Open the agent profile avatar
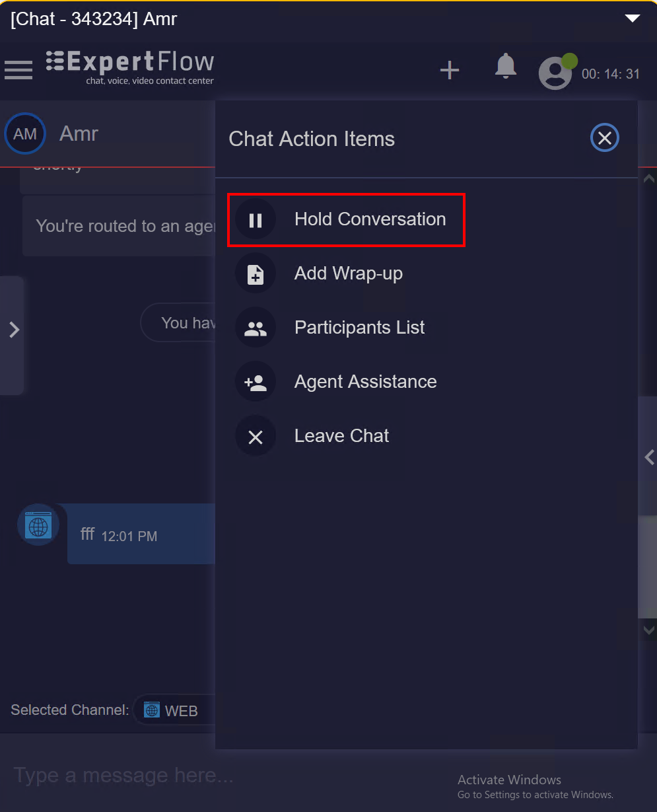The width and height of the screenshot is (657, 812). pos(555,73)
